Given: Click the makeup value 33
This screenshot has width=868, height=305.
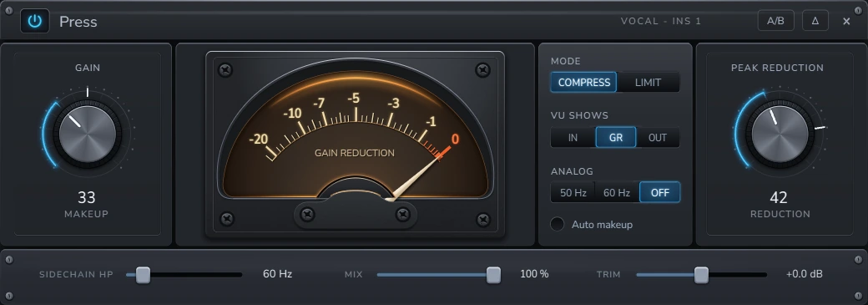Looking at the screenshot, I should tap(87, 197).
